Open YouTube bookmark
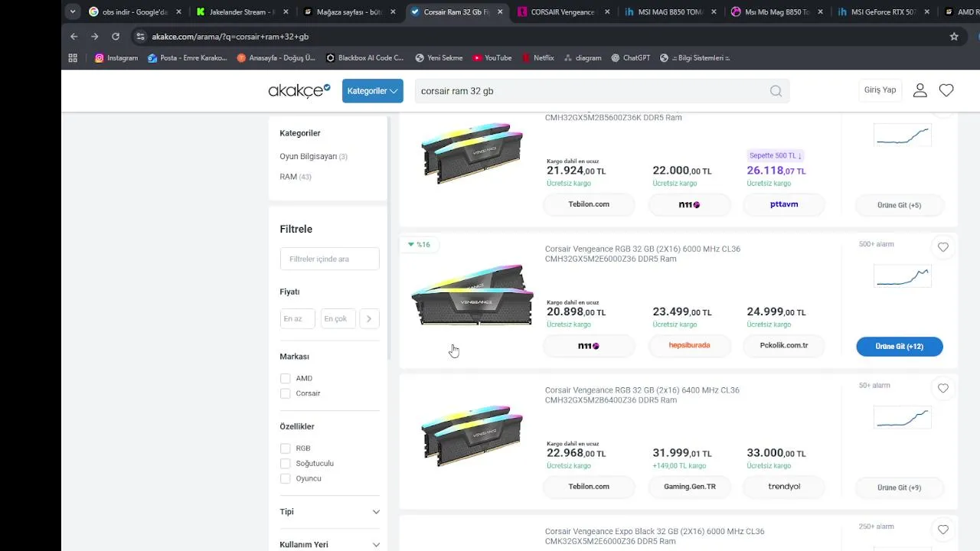Image resolution: width=980 pixels, height=551 pixels. [x=492, y=57]
